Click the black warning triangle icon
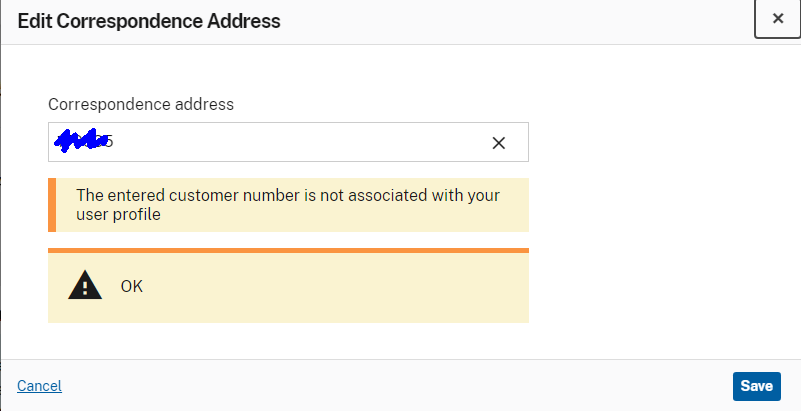The image size is (801, 411). pyautogui.click(x=85, y=286)
